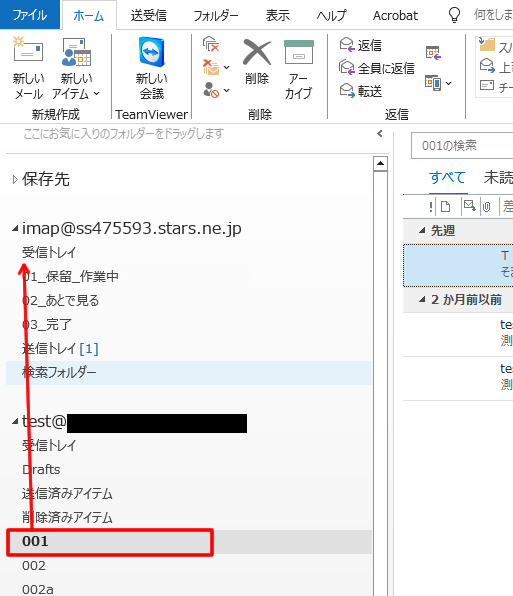Click the folder pane scroll up arrow

pyautogui.click(x=380, y=164)
